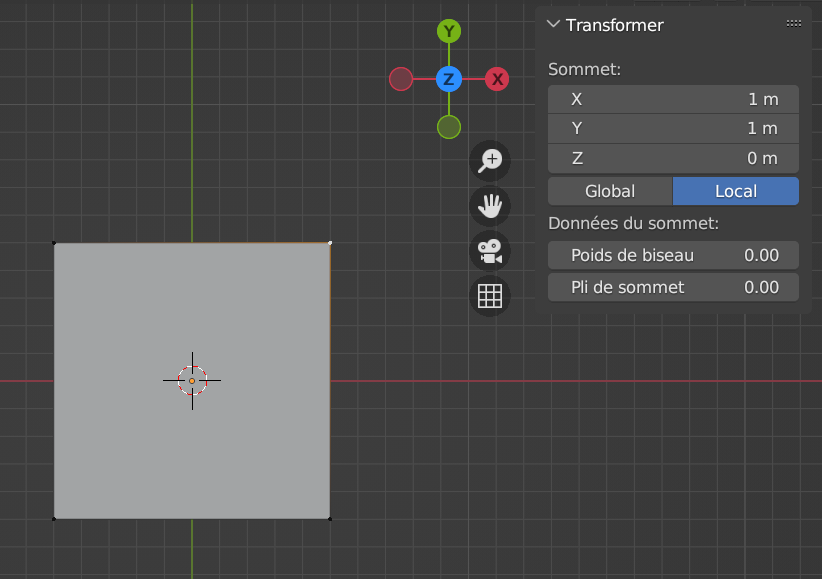Click the Pli de sommet slider

pos(673,287)
